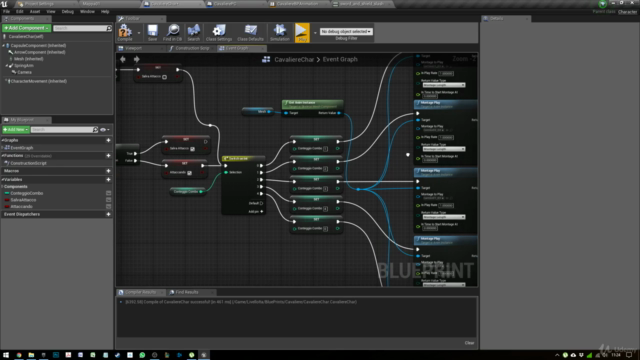Viewport: 640px width, 360px height.
Task: Click Find in CB toolbar icon
Action: coord(172,33)
